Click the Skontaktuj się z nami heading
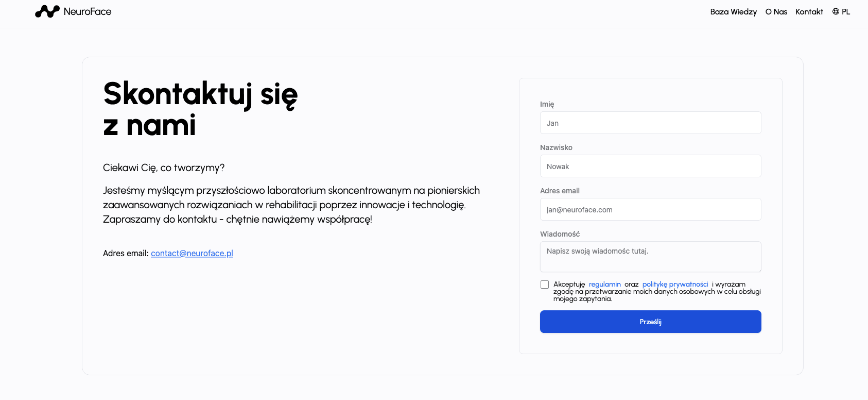 pyautogui.click(x=200, y=109)
